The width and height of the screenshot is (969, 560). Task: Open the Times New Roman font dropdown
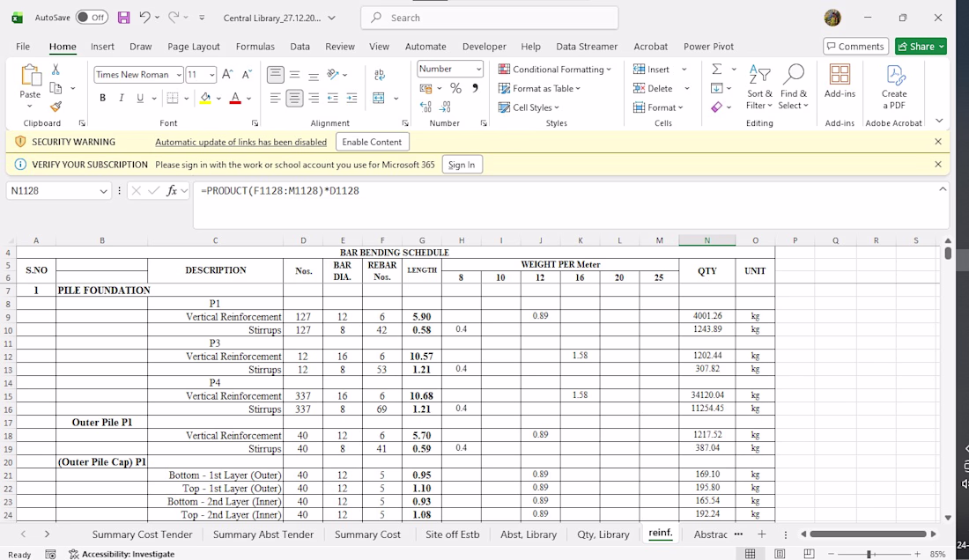click(x=179, y=75)
